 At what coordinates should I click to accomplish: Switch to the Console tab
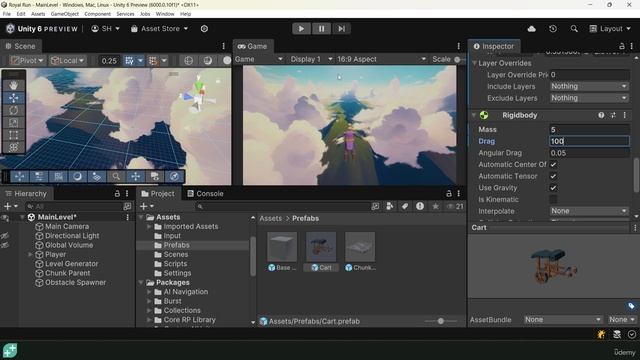tap(205, 193)
